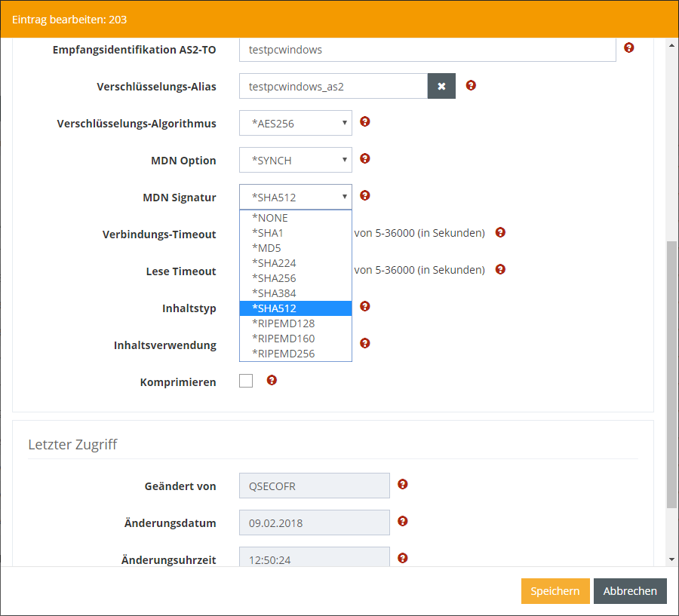Open the Verschlüsselungs-Algorithmus dropdown
Viewport: 679px width, 616px height.
click(x=296, y=124)
